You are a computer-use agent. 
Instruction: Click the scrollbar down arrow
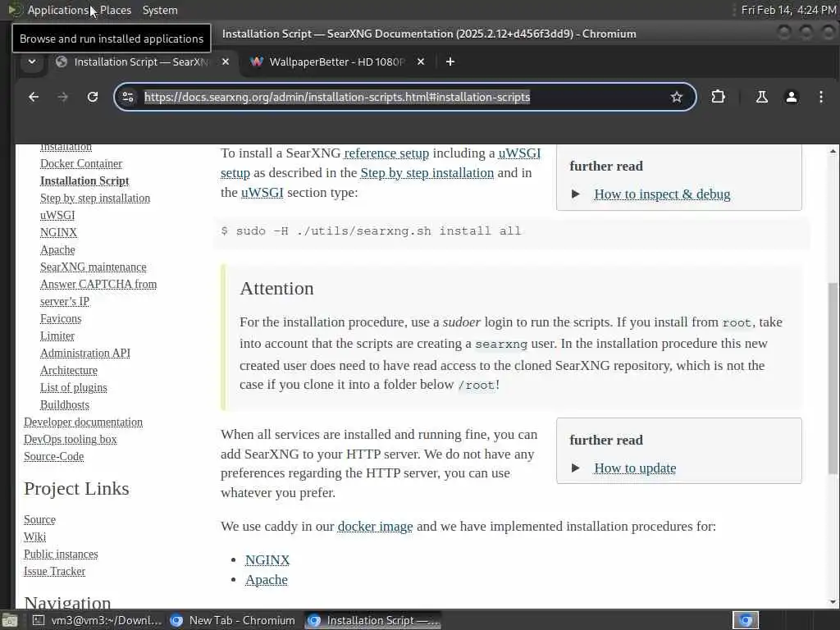pyautogui.click(x=833, y=602)
